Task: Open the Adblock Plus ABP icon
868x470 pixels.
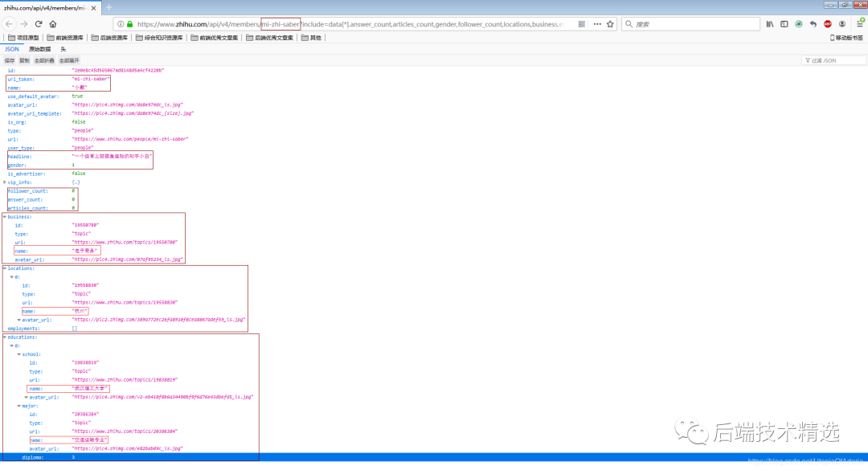Action: point(828,24)
